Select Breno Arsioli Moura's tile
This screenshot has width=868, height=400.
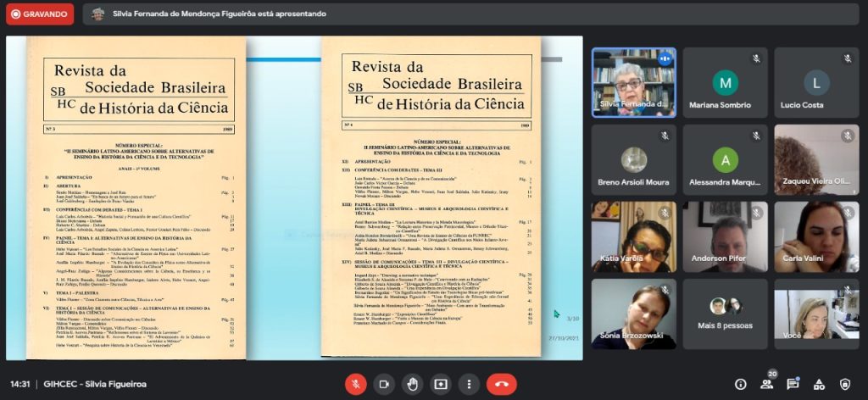634,159
